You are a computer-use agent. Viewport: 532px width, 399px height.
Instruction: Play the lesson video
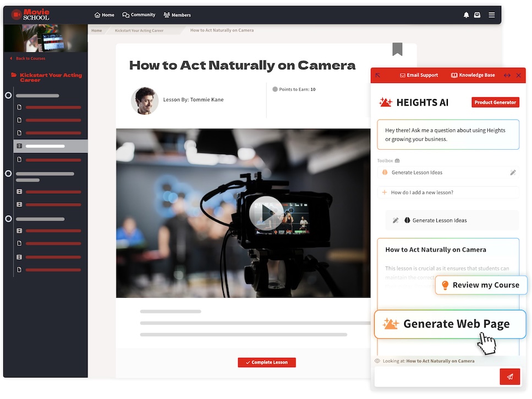point(266,214)
